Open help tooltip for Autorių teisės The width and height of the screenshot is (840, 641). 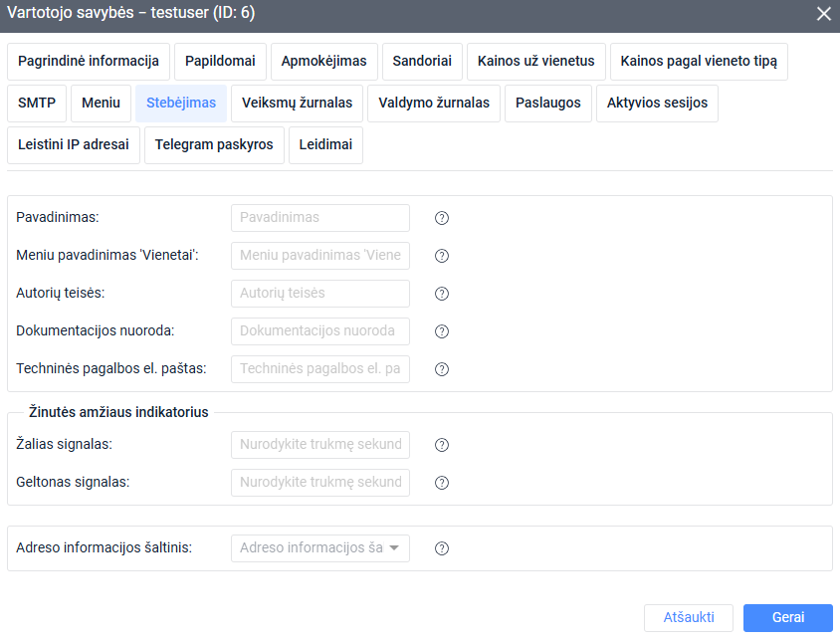tap(442, 293)
